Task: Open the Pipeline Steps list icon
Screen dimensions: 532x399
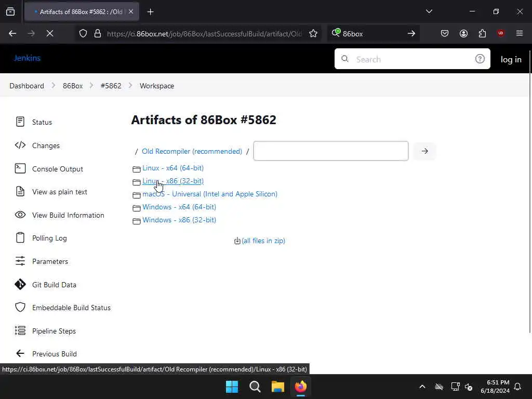Action: click(20, 330)
